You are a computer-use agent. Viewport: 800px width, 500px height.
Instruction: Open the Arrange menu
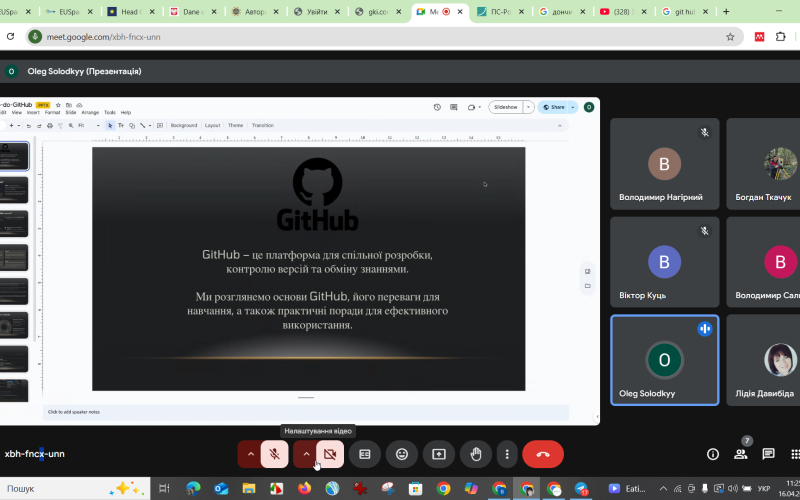[90, 112]
